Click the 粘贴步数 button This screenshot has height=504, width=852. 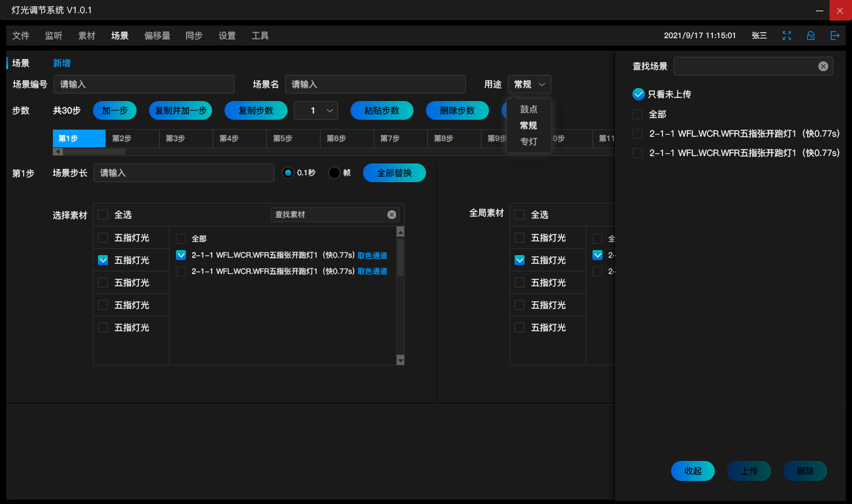coord(382,110)
